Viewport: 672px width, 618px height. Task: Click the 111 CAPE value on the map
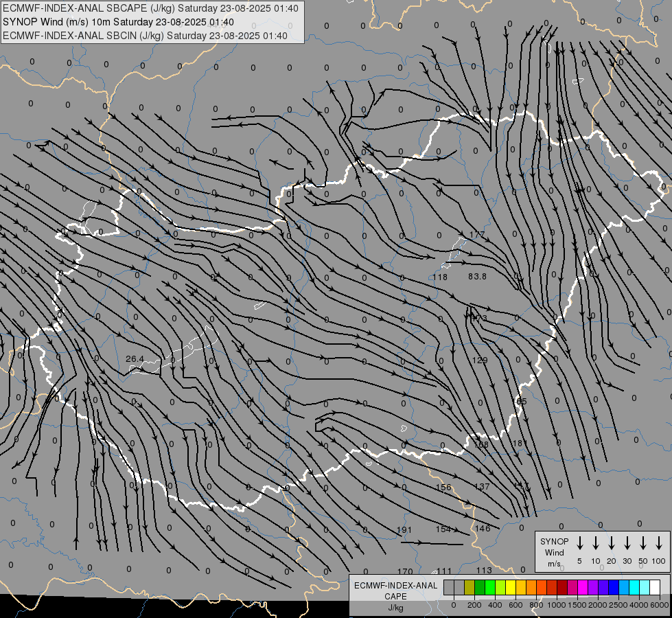point(444,571)
